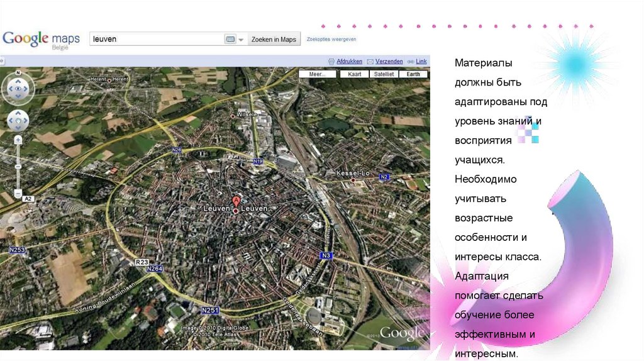Click the red A marker on Leuven
The height and width of the screenshot is (361, 644).
[236, 201]
